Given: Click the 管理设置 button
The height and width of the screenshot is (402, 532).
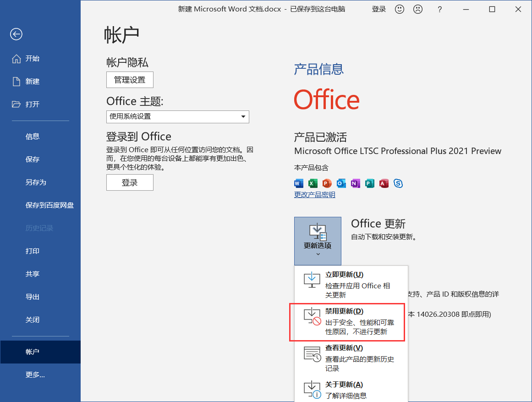Looking at the screenshot, I should click(x=130, y=80).
